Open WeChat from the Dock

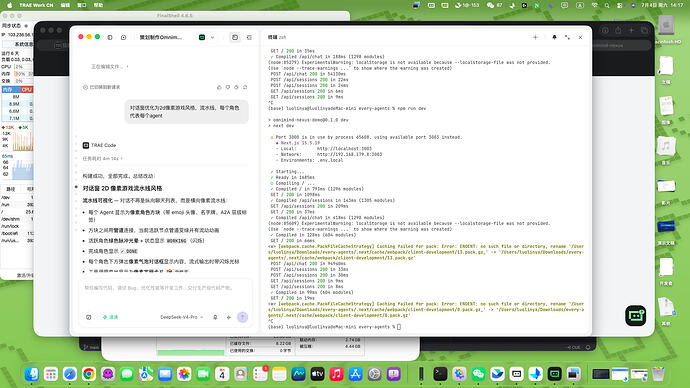tap(478, 374)
